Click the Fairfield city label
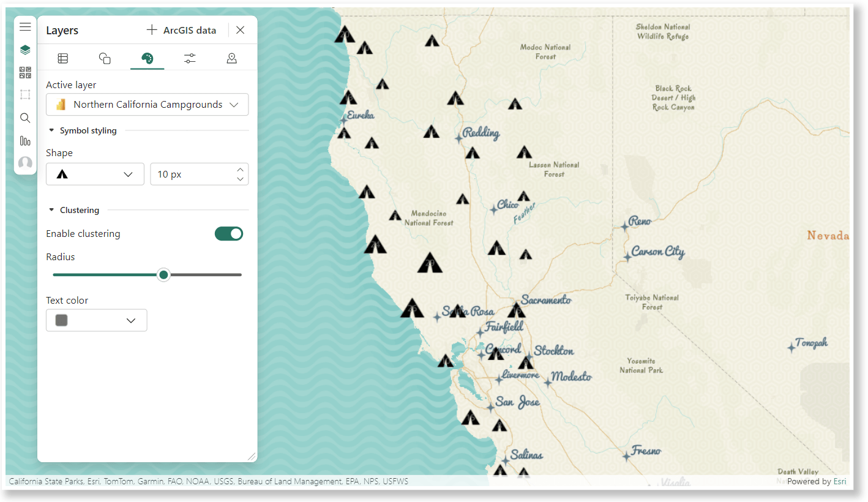868x502 pixels. click(504, 327)
